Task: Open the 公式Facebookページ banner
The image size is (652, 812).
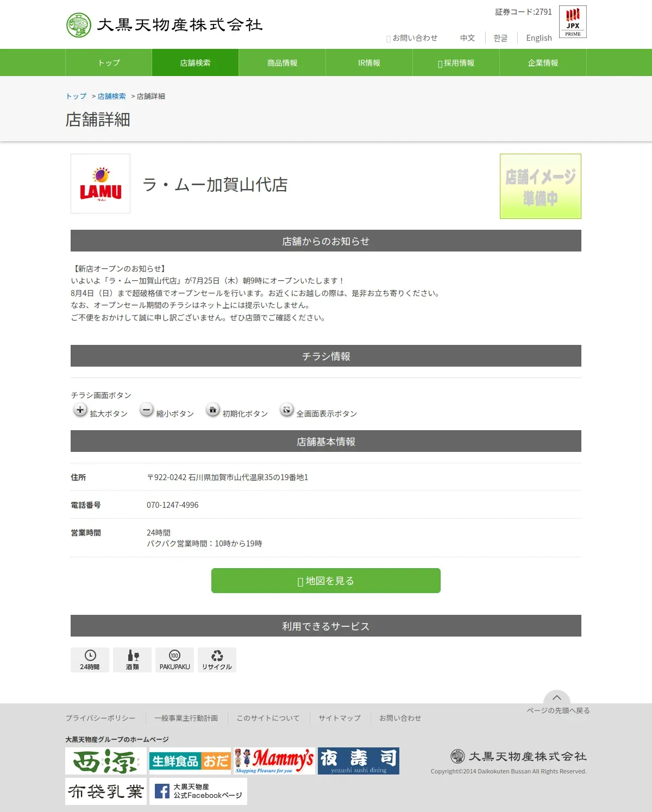Action: click(198, 791)
